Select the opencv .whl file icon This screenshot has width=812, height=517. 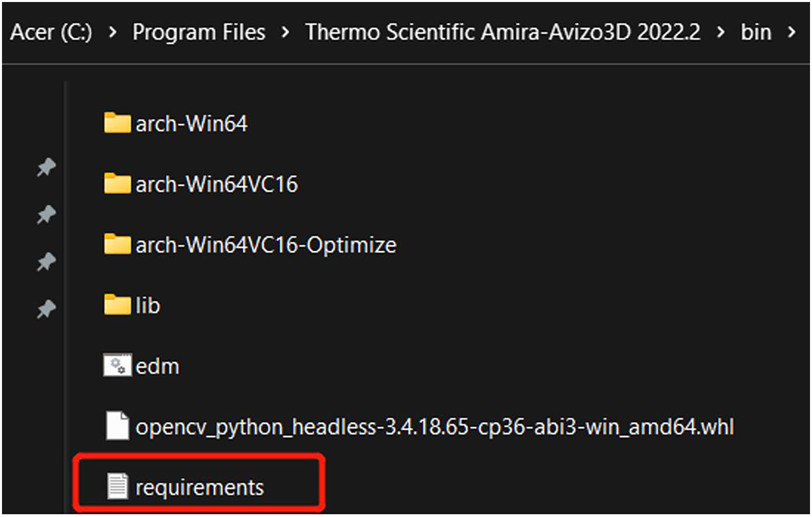coord(117,426)
